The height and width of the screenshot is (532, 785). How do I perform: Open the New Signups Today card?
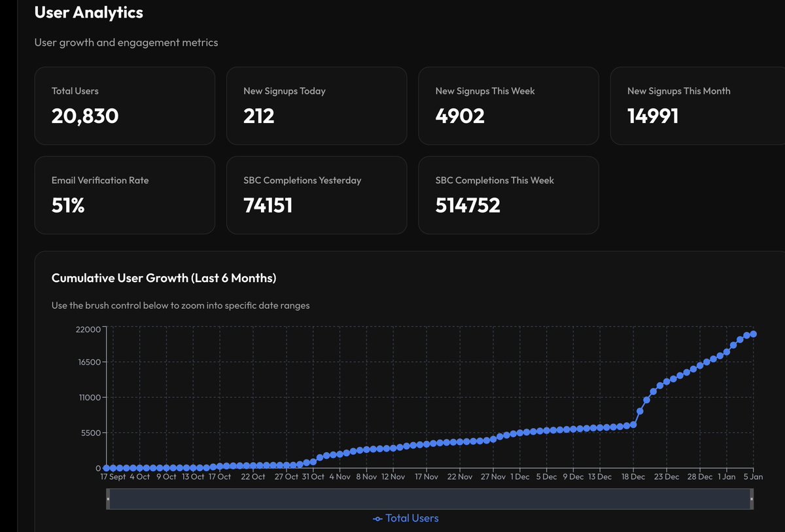(317, 106)
